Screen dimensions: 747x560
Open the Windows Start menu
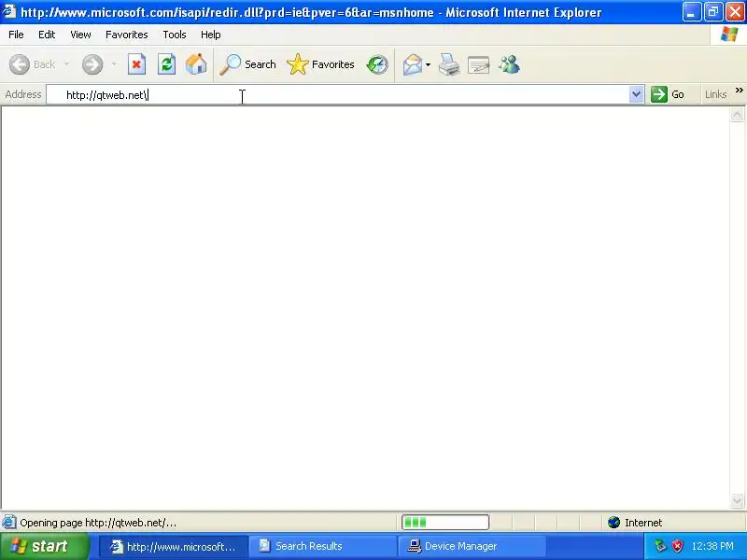[45, 546]
